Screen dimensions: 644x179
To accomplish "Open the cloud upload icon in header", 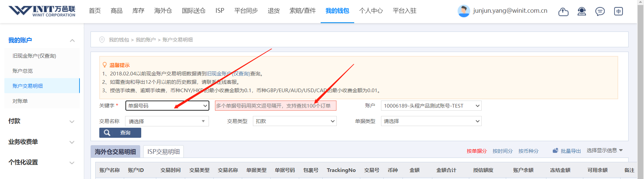I will [x=563, y=12].
